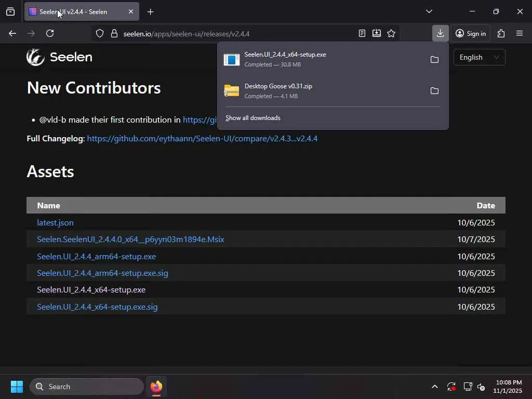532x399 pixels.
Task: Show hidden system tray icons
Action: point(435,387)
